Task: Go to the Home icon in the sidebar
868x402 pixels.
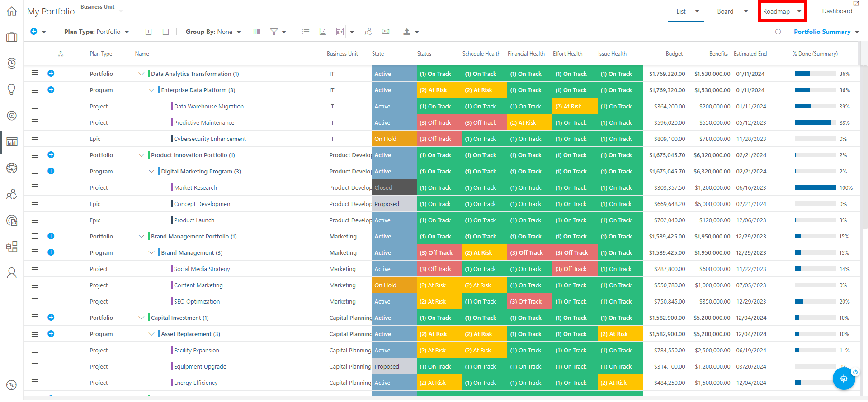Action: pyautogui.click(x=12, y=11)
